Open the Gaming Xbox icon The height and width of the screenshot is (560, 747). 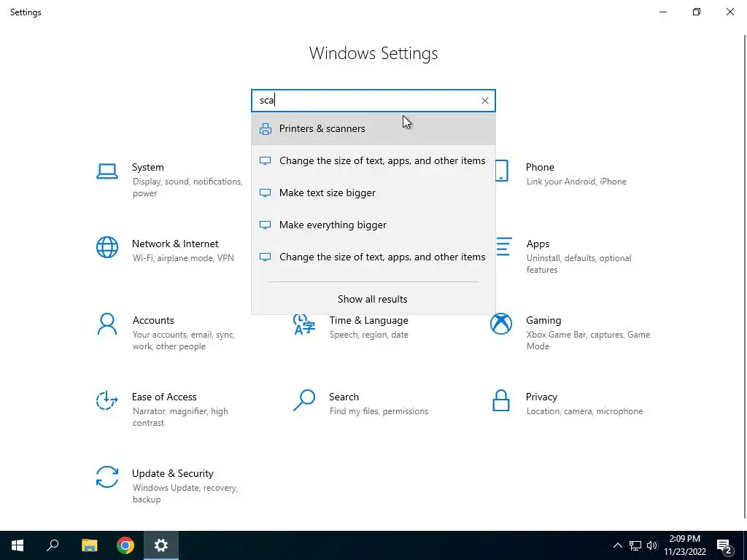click(x=501, y=324)
